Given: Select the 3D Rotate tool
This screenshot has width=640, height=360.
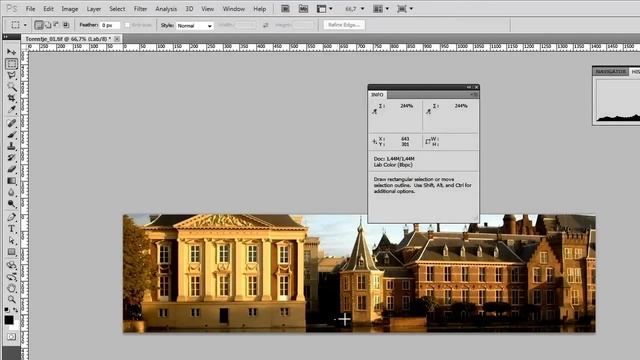Looking at the screenshot, I should (x=11, y=265).
